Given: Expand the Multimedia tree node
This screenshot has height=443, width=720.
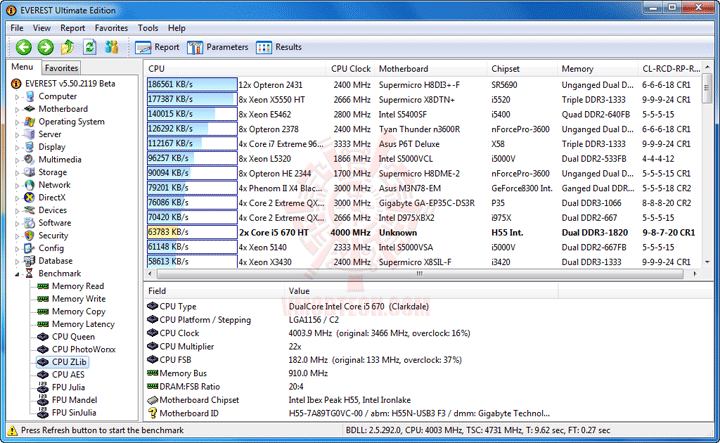Looking at the screenshot, I should [x=17, y=160].
